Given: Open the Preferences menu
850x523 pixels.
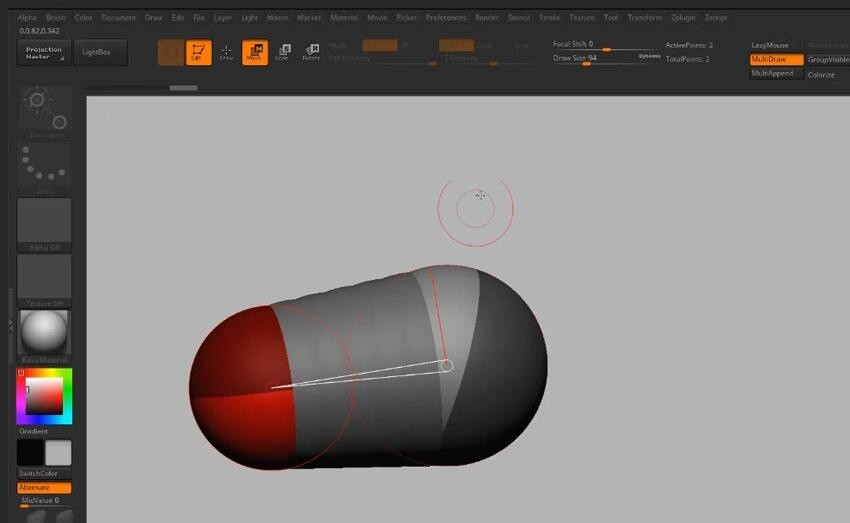Looking at the screenshot, I should (x=446, y=18).
